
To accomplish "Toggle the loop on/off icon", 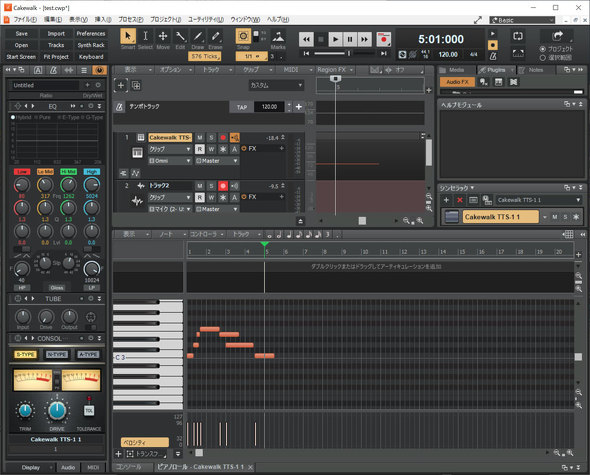I will tap(518, 36).
